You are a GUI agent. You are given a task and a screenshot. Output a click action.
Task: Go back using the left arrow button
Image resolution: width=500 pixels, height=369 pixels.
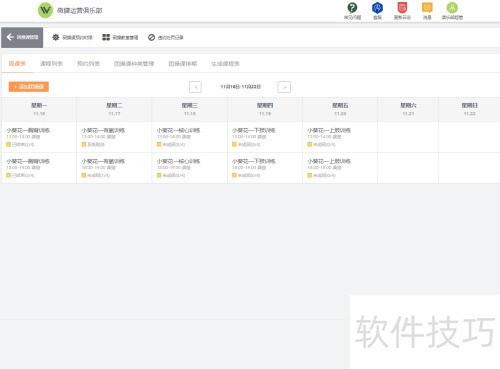click(22, 37)
